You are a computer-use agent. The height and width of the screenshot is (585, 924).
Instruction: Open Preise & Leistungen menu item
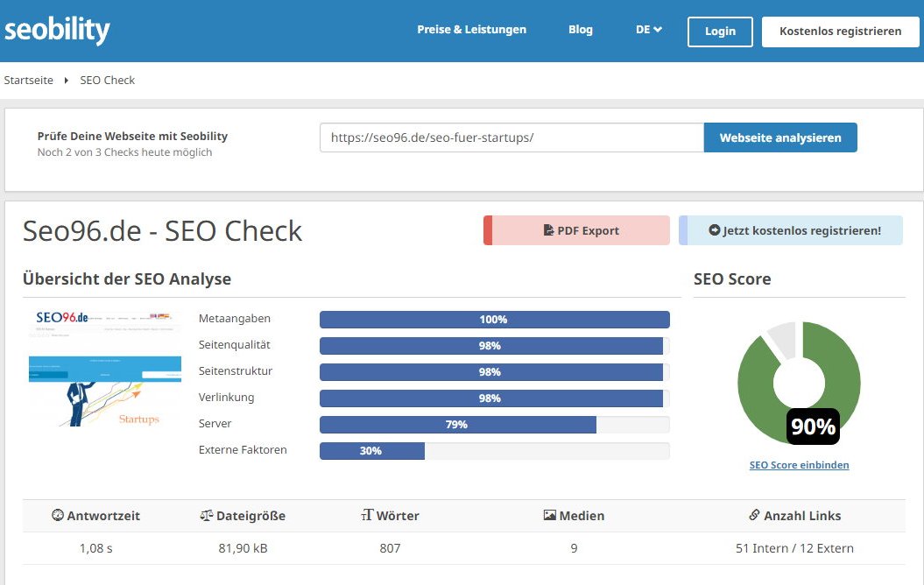click(x=471, y=30)
